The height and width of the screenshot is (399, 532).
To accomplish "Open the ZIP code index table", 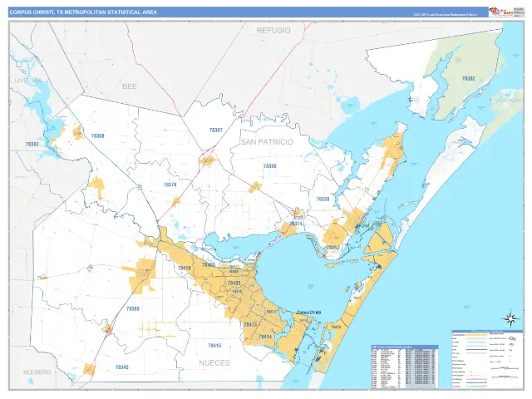I will pos(405,367).
